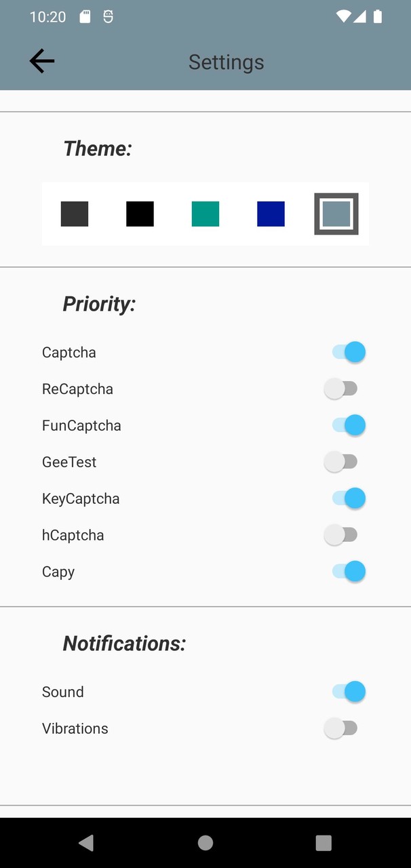Choose the teal theme color
Image resolution: width=411 pixels, height=868 pixels.
click(x=206, y=214)
